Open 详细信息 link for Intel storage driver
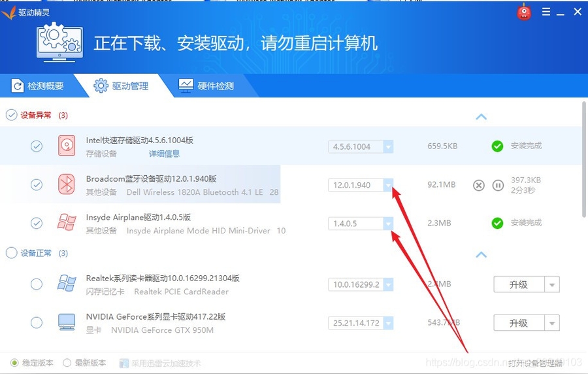The height and width of the screenshot is (374, 588). [x=164, y=154]
